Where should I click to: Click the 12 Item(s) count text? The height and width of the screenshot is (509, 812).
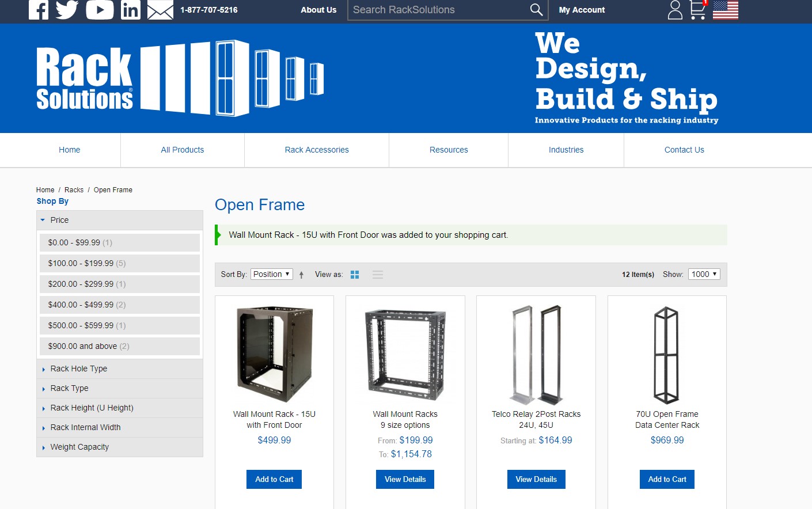(x=638, y=275)
